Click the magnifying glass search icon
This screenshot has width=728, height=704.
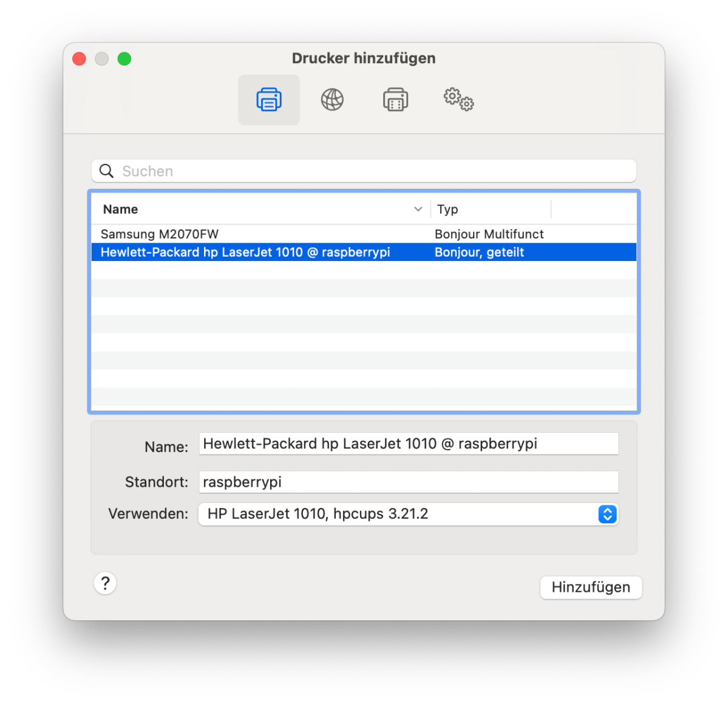(107, 171)
